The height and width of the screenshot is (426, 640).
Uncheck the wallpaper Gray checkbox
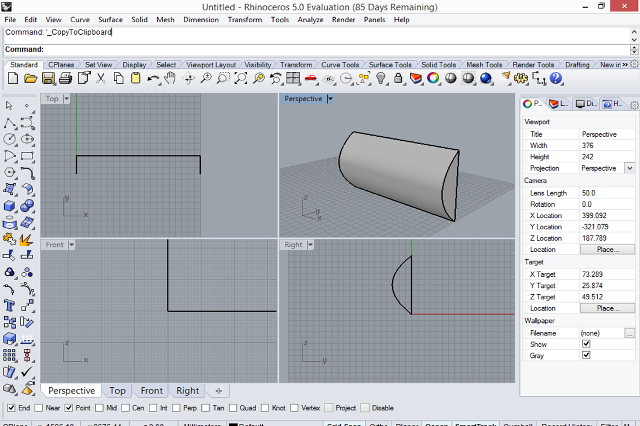(x=586, y=355)
